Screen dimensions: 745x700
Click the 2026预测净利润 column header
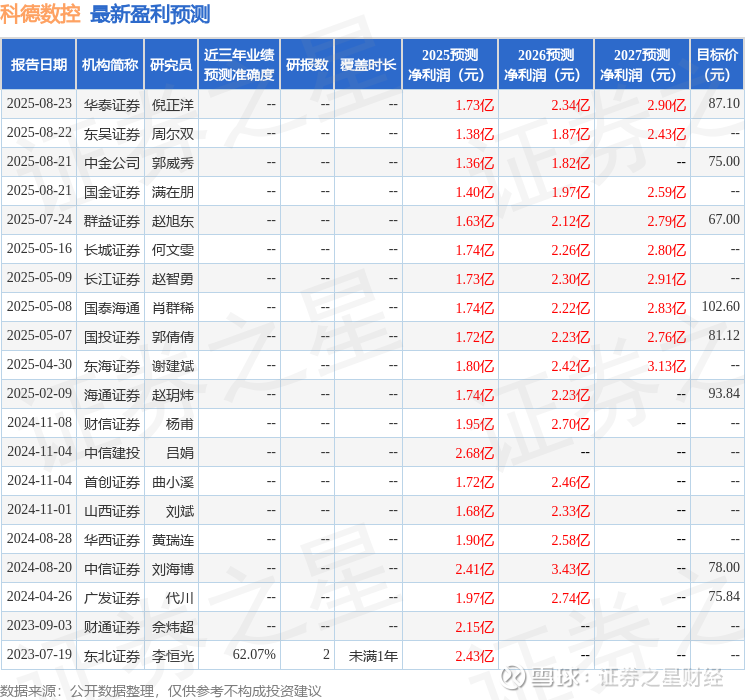546,65
